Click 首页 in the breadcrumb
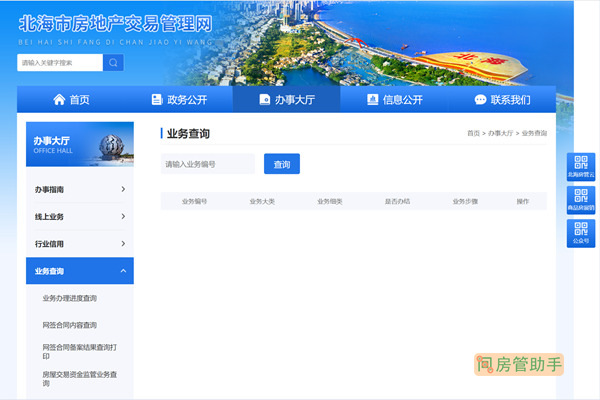The height and width of the screenshot is (400, 600). pos(473,133)
